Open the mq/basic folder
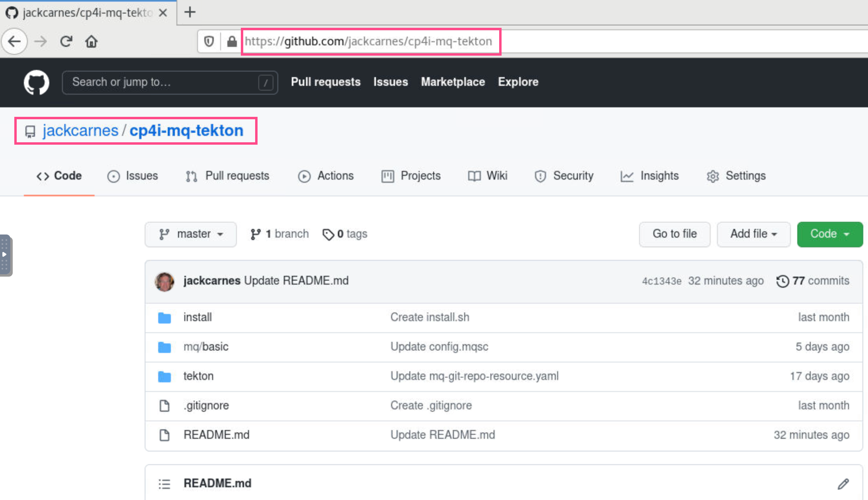 click(206, 347)
